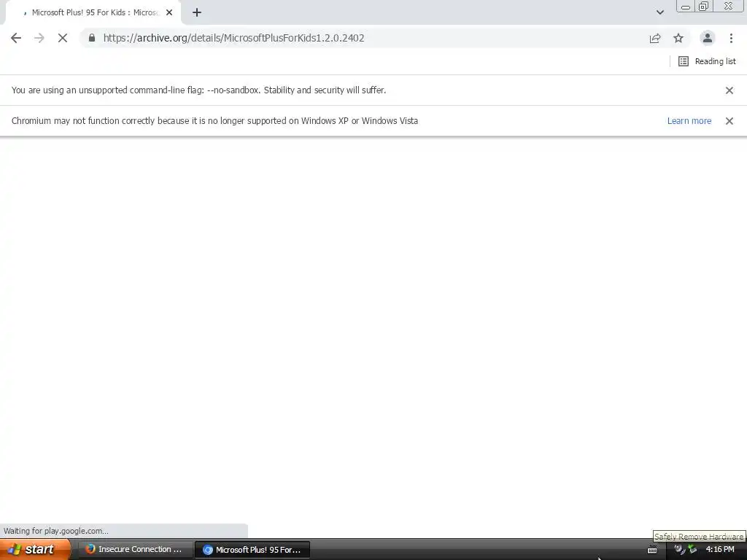Open the Learn more link
This screenshot has height=560, width=747.
(x=689, y=121)
